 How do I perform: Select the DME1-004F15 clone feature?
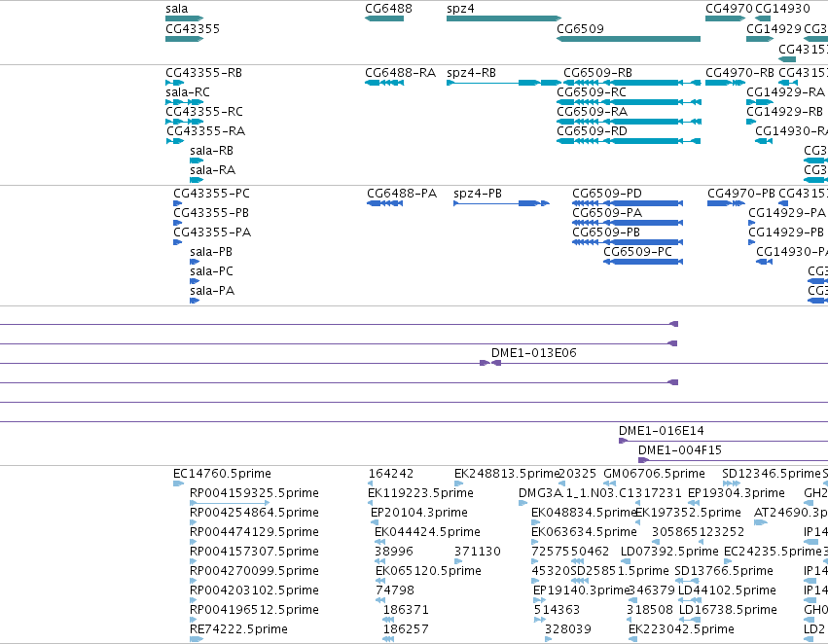(x=733, y=460)
